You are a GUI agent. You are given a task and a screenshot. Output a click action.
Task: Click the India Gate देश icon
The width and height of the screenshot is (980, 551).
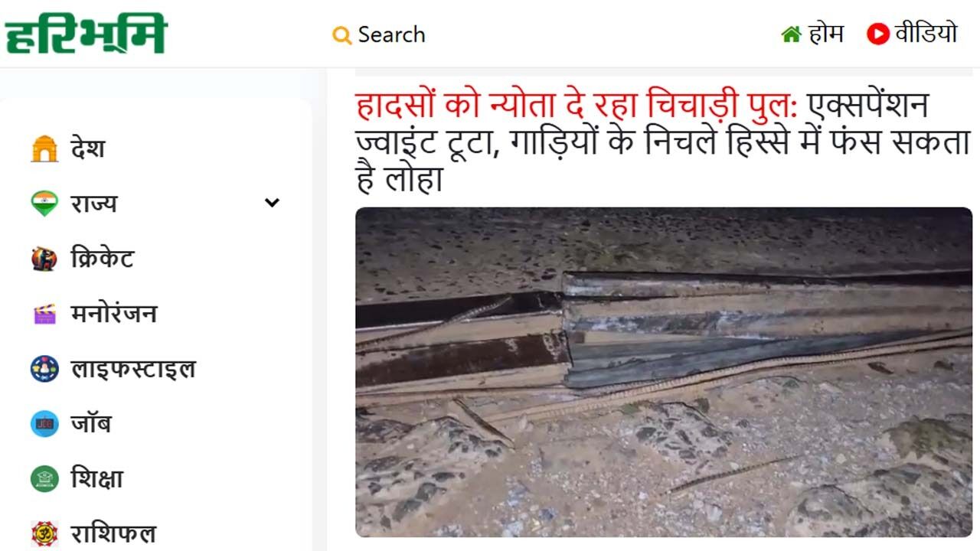[x=44, y=148]
